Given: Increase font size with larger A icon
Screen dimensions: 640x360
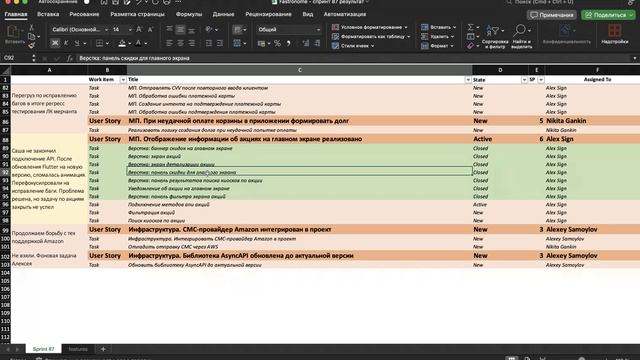Looking at the screenshot, I should (139, 29).
